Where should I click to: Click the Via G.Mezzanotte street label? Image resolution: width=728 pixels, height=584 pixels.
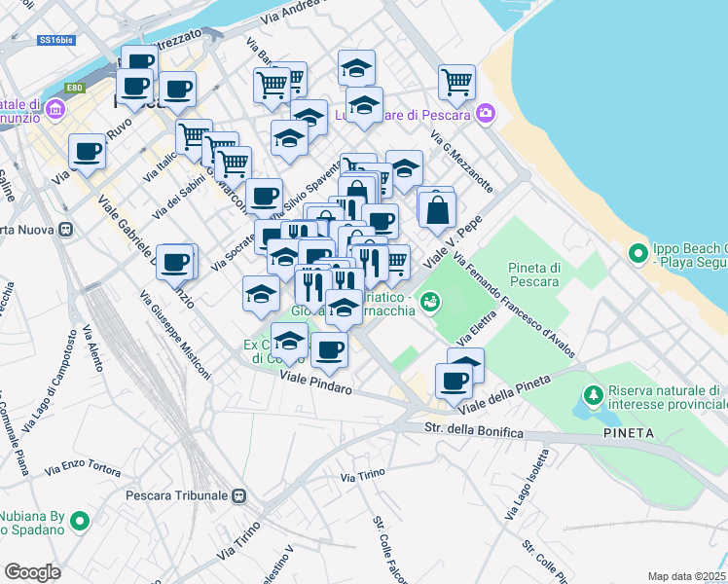click(461, 162)
